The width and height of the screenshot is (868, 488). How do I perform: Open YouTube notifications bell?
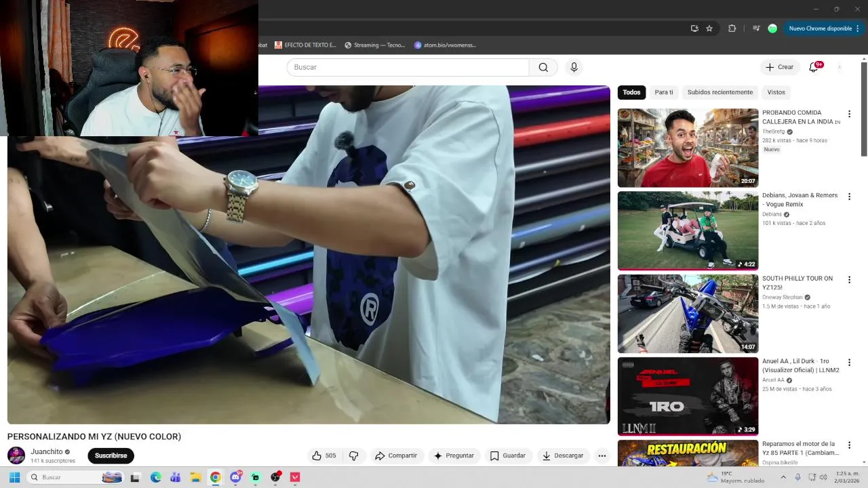coord(814,67)
